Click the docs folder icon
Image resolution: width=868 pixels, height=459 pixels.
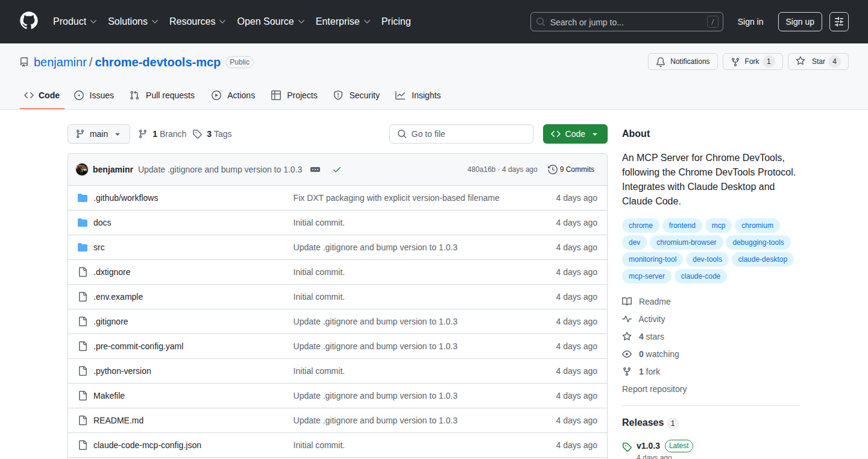pyautogui.click(x=83, y=223)
